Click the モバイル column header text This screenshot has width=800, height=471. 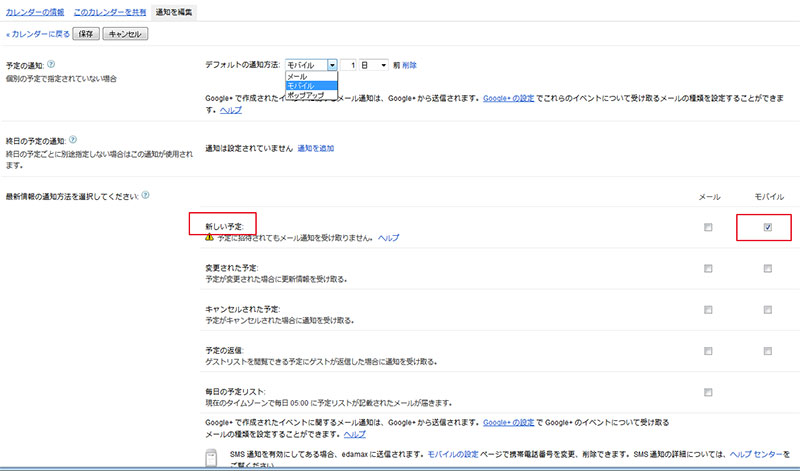(769, 197)
